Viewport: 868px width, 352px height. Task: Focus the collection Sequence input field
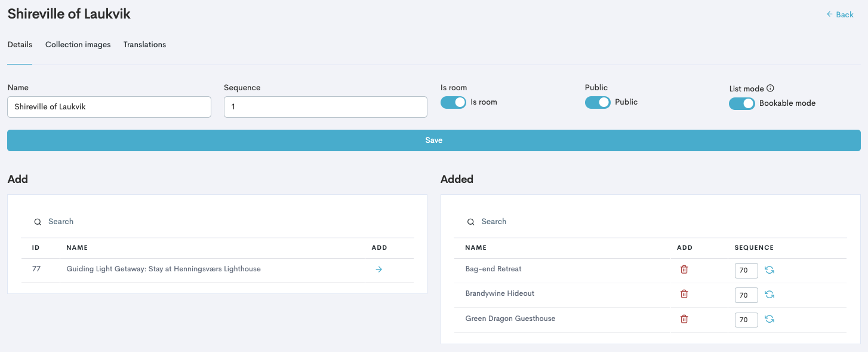[325, 107]
